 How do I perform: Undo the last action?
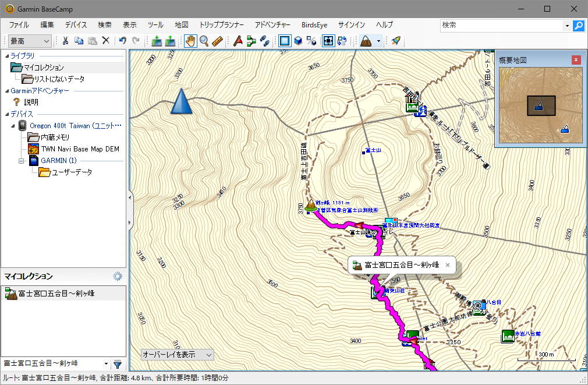pyautogui.click(x=123, y=41)
